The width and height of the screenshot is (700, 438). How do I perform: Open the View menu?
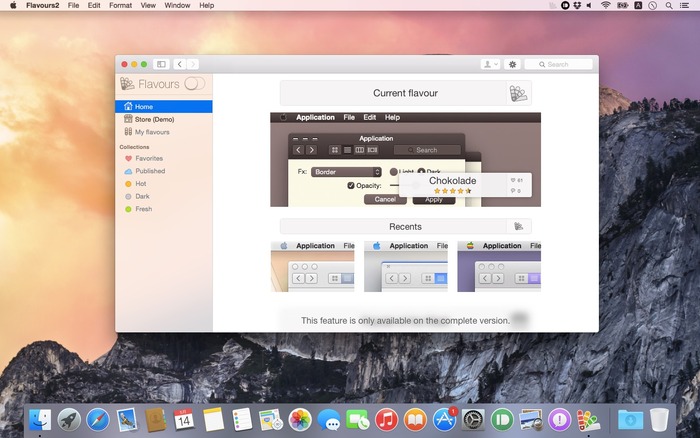[x=148, y=5]
